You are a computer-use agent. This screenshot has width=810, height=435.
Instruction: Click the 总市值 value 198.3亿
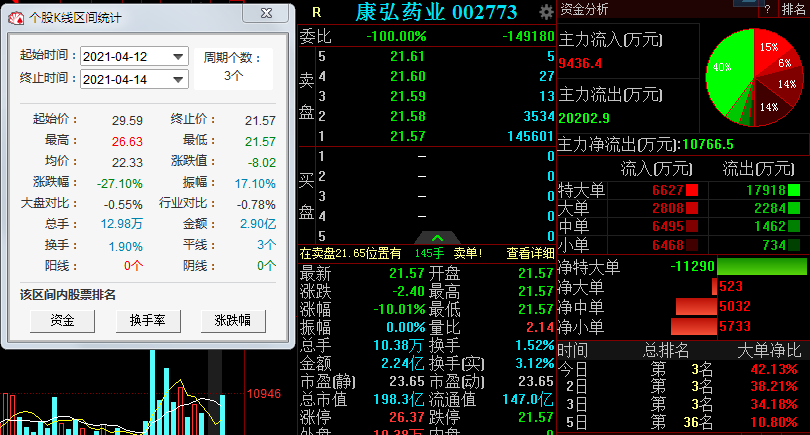399,399
